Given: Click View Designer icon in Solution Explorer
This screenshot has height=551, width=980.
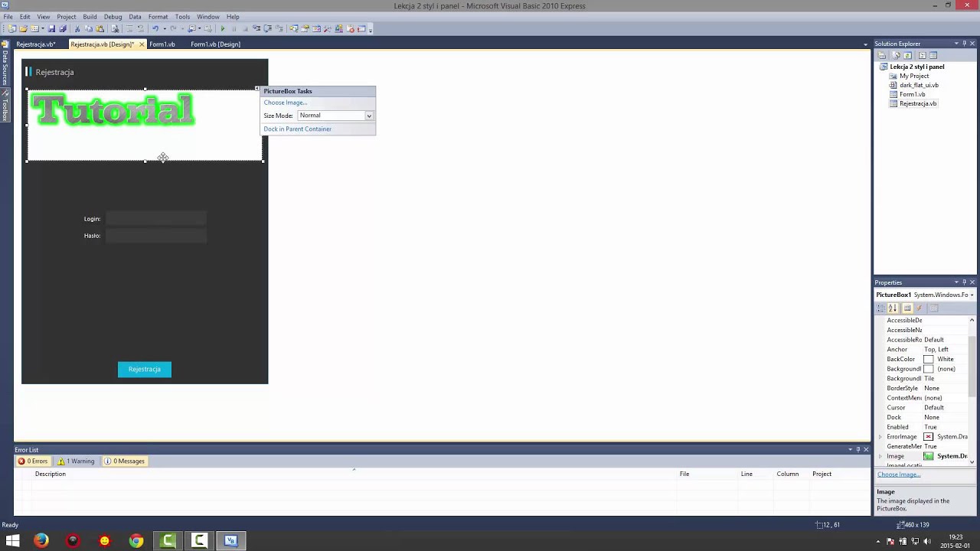Looking at the screenshot, I should (x=933, y=55).
